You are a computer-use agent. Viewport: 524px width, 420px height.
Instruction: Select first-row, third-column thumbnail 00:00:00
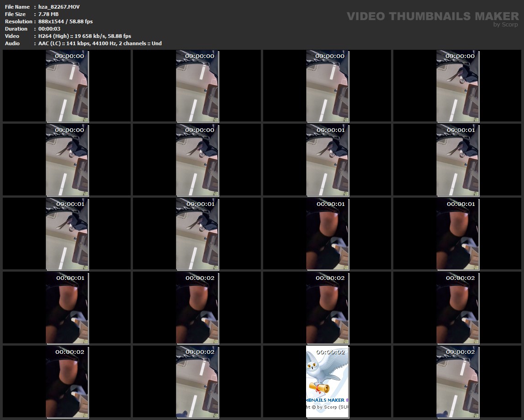[328, 86]
